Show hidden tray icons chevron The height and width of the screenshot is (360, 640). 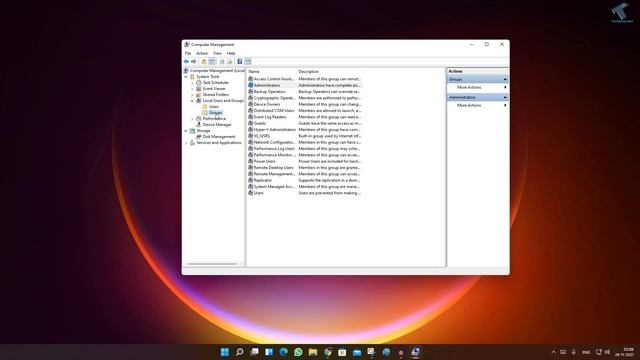(553, 352)
